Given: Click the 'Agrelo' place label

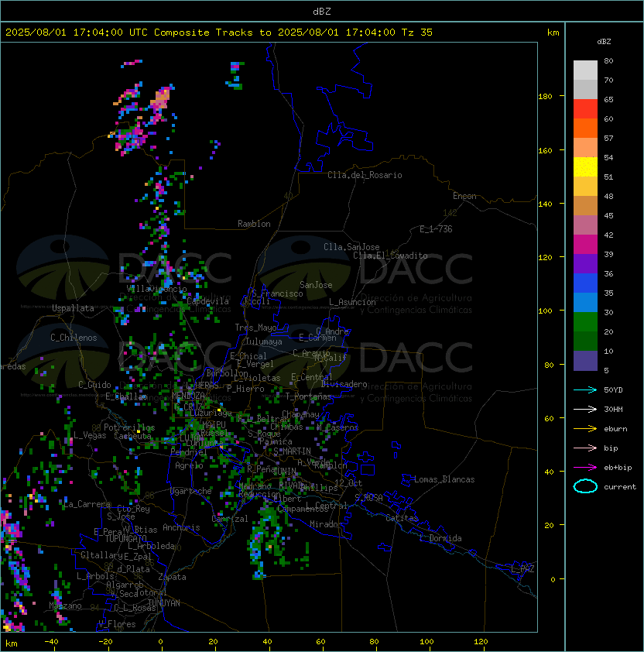Looking at the screenshot, I should tap(189, 465).
